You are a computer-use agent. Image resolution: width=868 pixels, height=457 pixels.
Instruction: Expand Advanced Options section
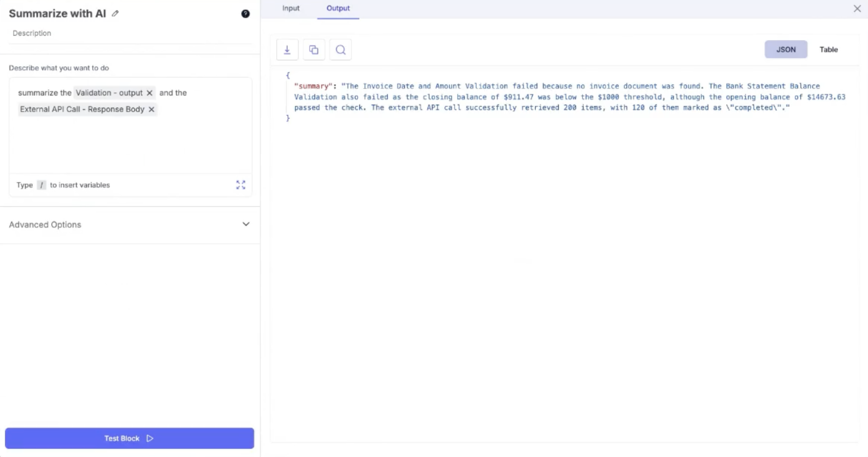(45, 224)
